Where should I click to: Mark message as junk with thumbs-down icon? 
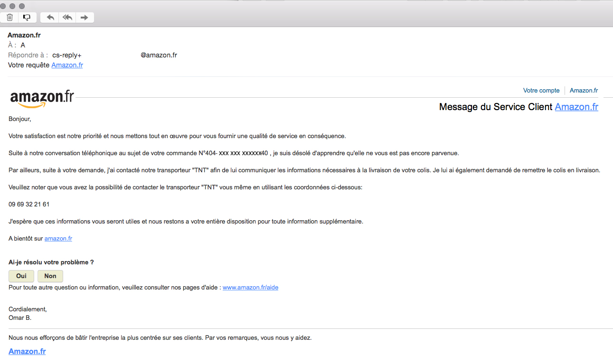(27, 18)
